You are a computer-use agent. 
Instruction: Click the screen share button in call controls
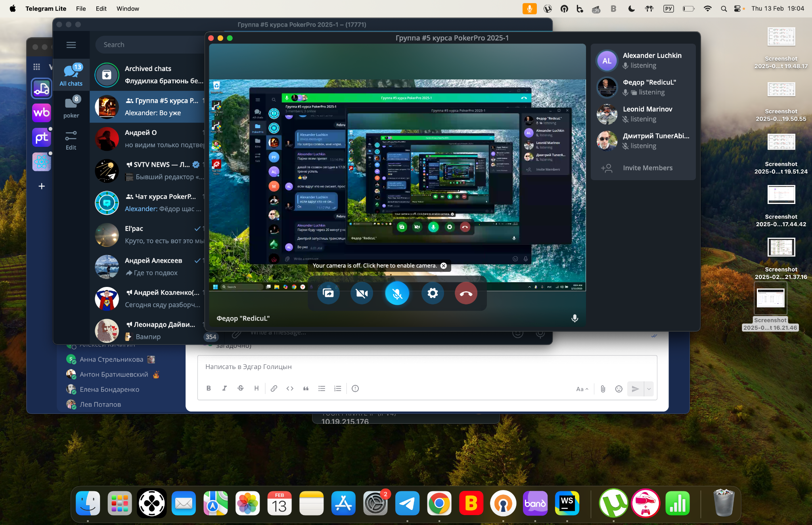click(x=328, y=293)
